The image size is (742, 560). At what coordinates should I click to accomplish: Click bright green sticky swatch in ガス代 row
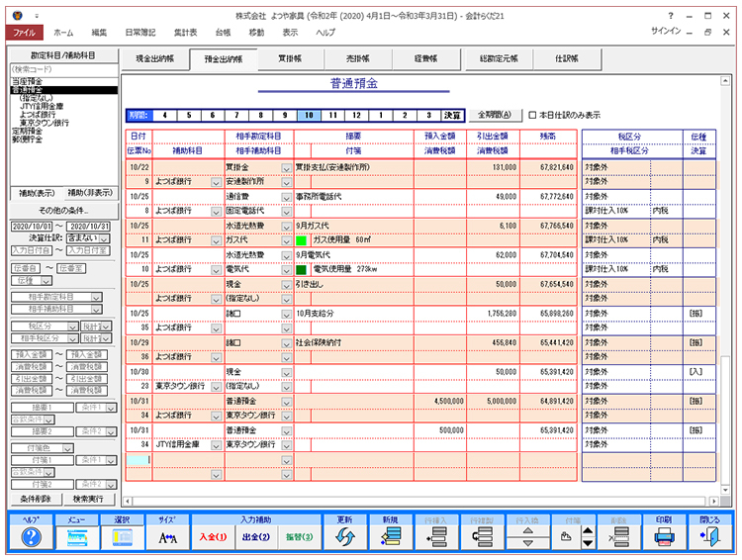[x=301, y=240]
